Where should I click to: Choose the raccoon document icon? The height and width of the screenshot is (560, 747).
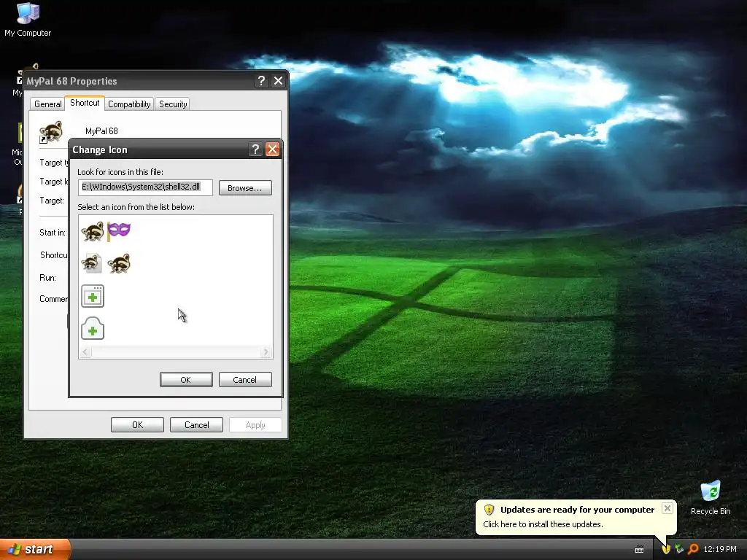click(92, 263)
